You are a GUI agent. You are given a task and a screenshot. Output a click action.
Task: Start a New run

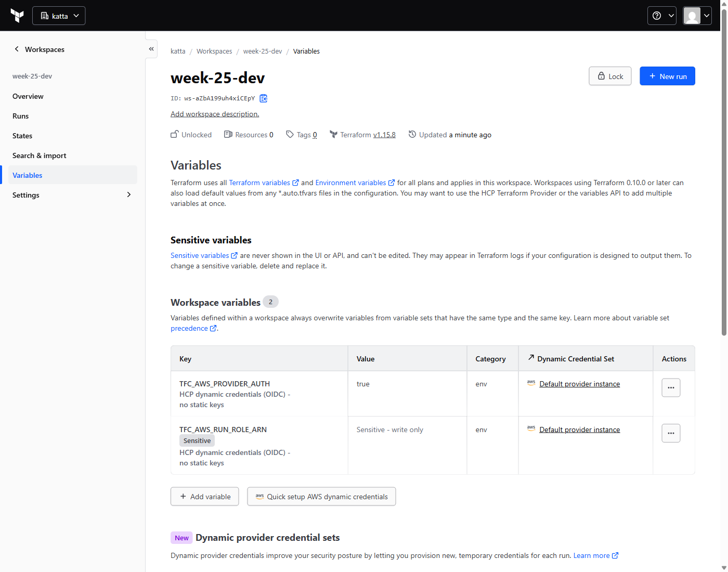point(667,76)
